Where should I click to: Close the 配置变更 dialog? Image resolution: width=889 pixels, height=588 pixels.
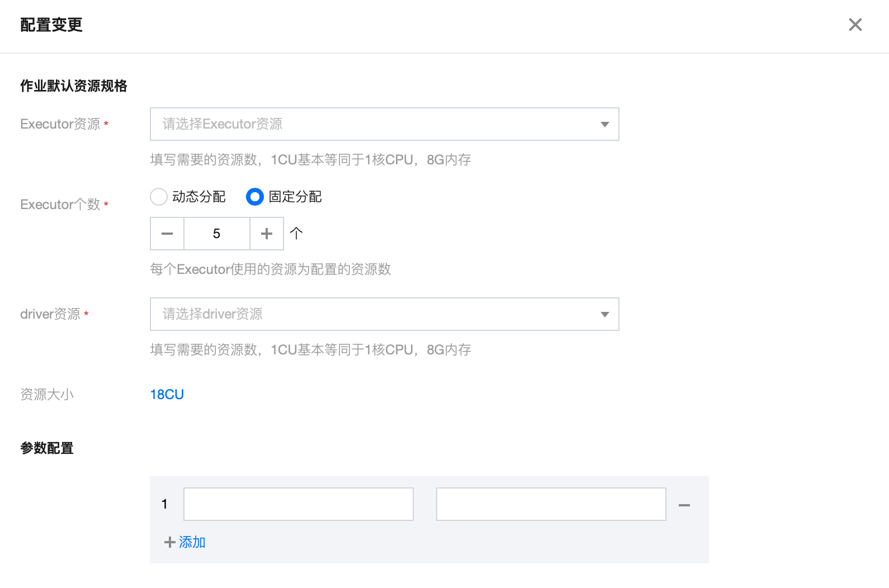pyautogui.click(x=855, y=25)
